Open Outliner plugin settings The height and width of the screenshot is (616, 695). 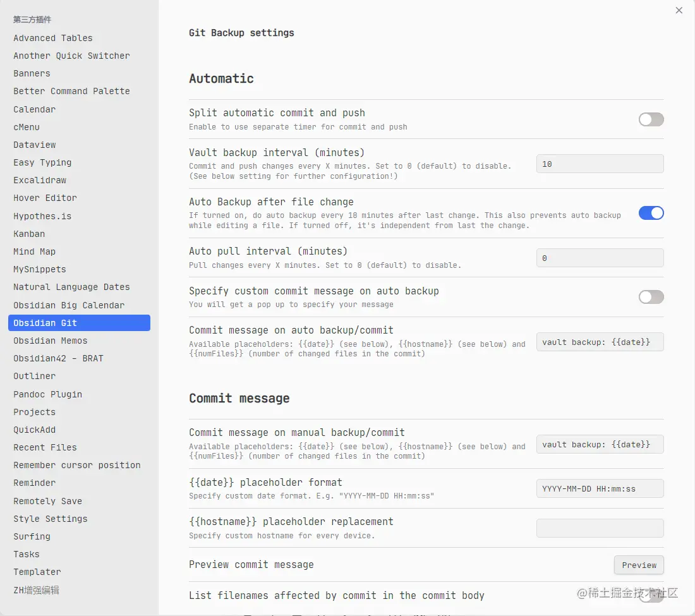[79, 377]
